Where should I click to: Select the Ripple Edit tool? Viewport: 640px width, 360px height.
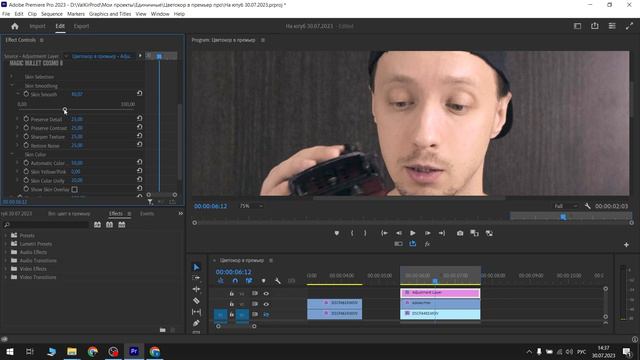click(x=196, y=289)
